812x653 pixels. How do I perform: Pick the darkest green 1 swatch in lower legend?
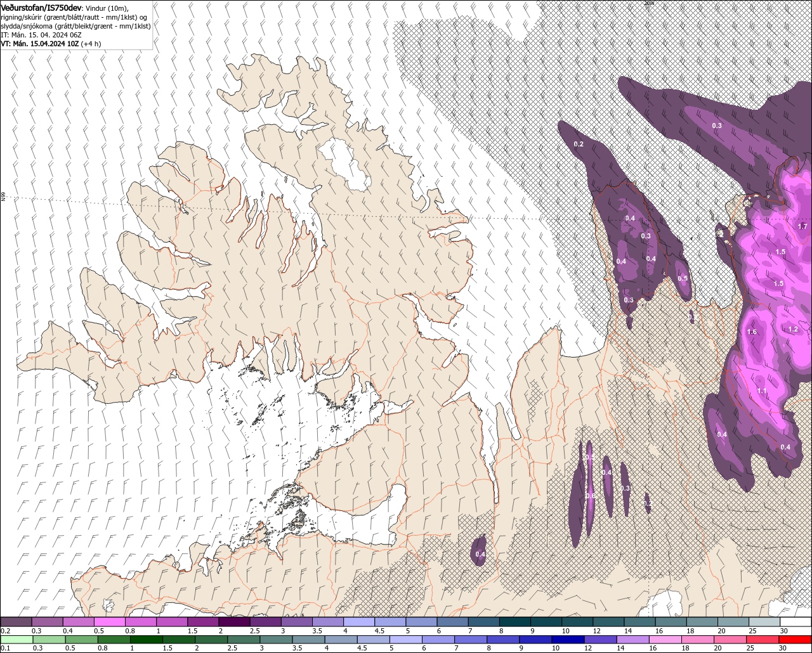147,640
